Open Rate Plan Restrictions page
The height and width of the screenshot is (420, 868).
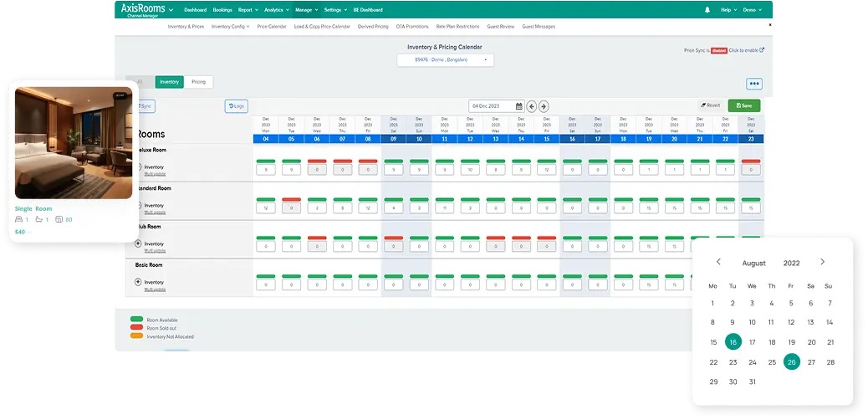457,26
